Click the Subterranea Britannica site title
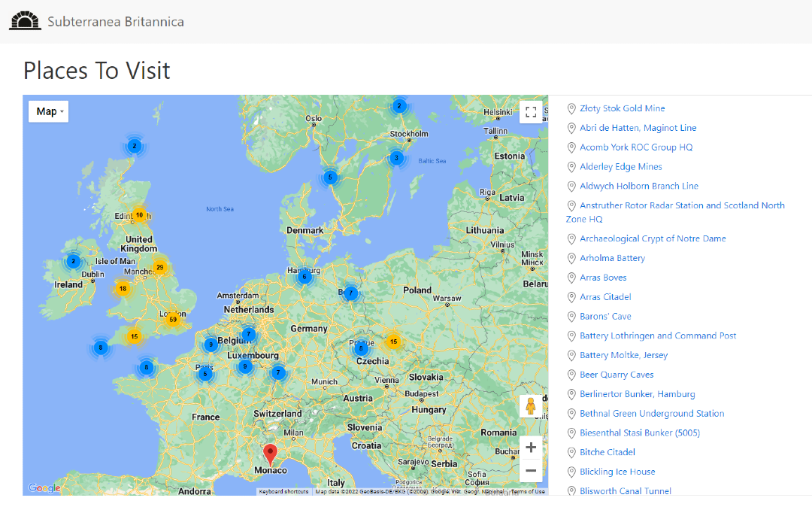Viewport: 812px width, 513px height. click(116, 22)
